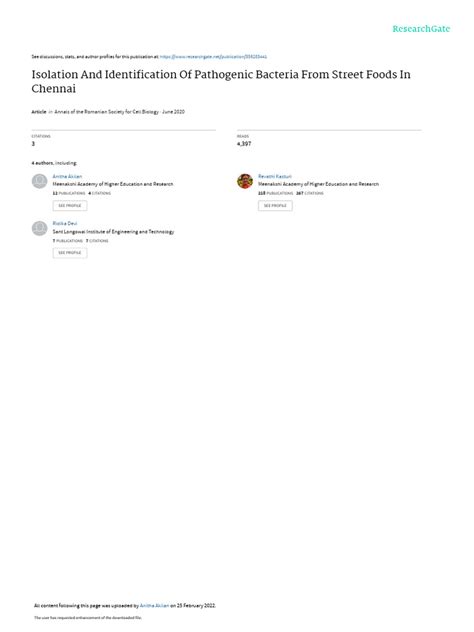Screen dimensions: 474x632
Task: Open Anitha Akilan author name link in the authors list
Action: [x=67, y=177]
